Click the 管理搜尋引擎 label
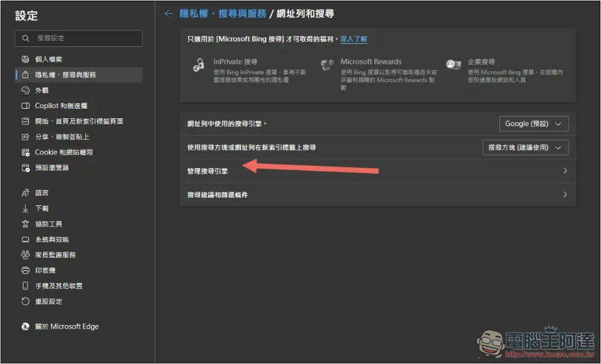Screen dimensions: 601x364 tap(207, 171)
